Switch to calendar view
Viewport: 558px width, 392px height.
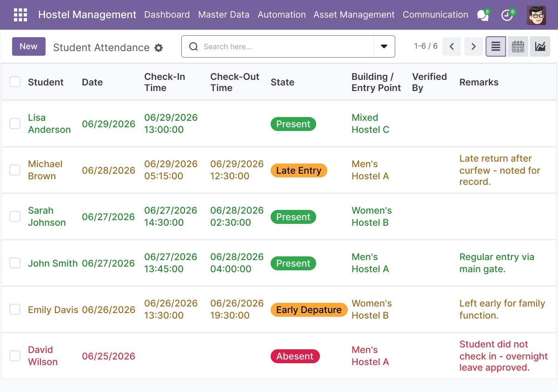(518, 46)
